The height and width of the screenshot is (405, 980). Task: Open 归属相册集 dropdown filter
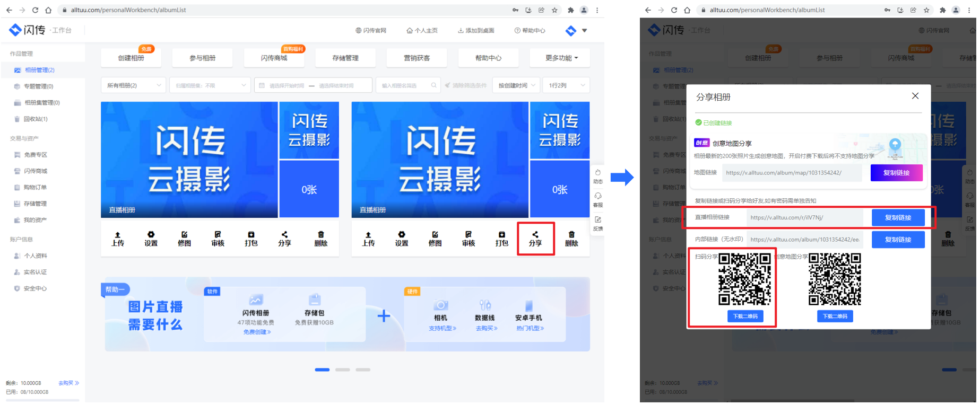pyautogui.click(x=210, y=85)
